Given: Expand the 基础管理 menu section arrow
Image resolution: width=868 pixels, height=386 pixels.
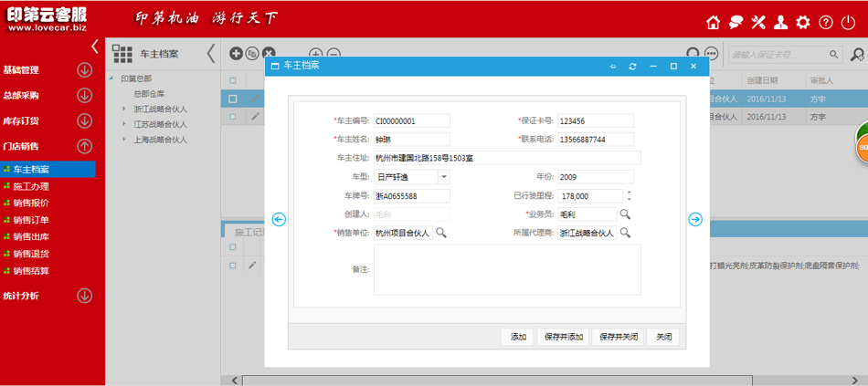Looking at the screenshot, I should coord(84,70).
